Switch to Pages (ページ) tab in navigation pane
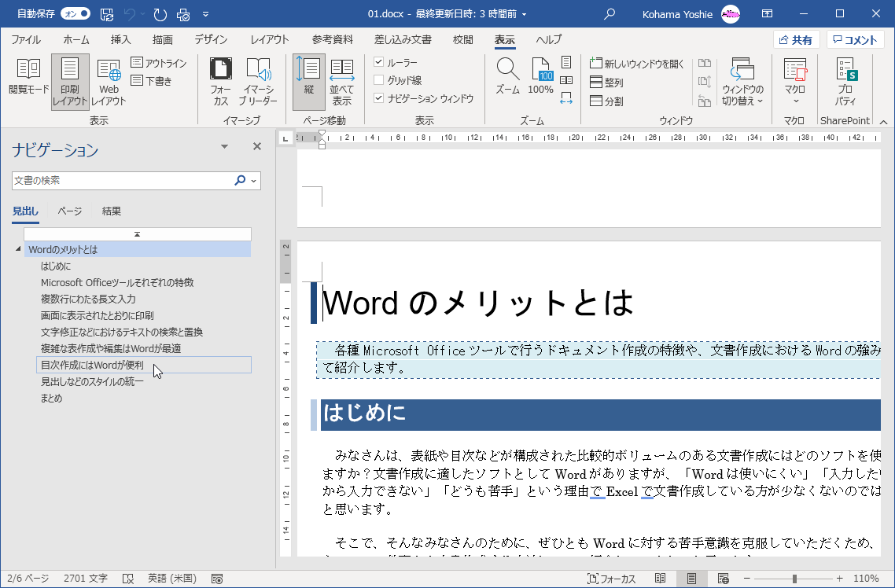The image size is (895, 588). pos(70,211)
